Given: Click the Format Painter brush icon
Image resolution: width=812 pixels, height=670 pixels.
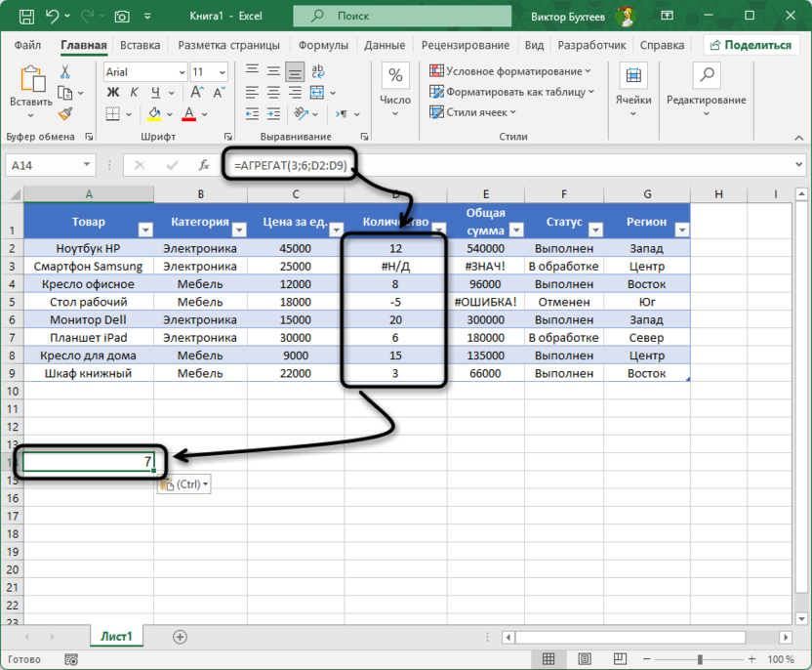Looking at the screenshot, I should click(64, 114).
